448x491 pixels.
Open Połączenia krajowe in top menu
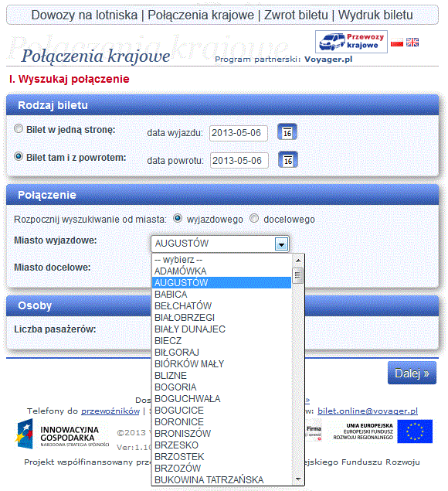[201, 15]
